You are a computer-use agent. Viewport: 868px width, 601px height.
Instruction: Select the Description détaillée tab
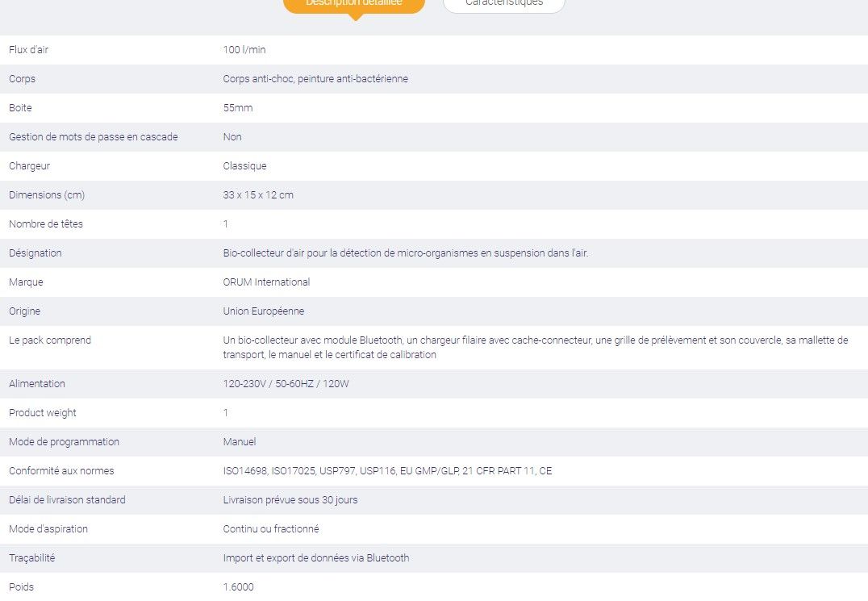(353, 4)
